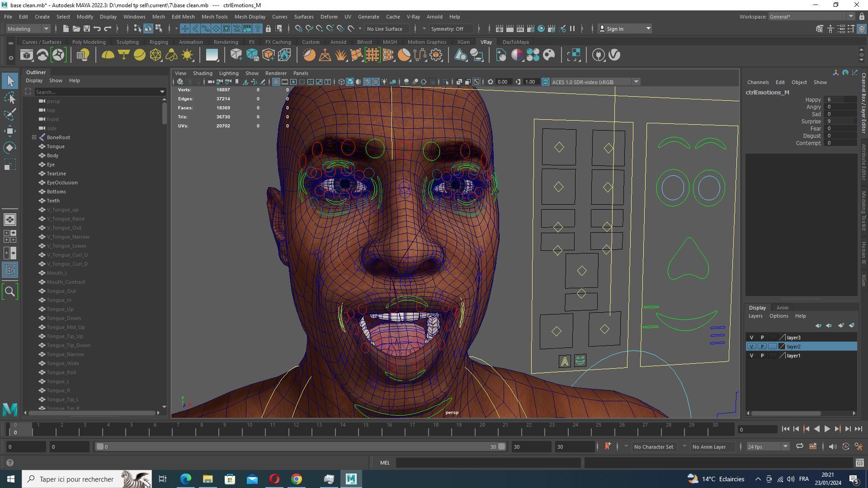This screenshot has height=488, width=868.
Task: Click the Undo arrow icon
Action: (97, 28)
